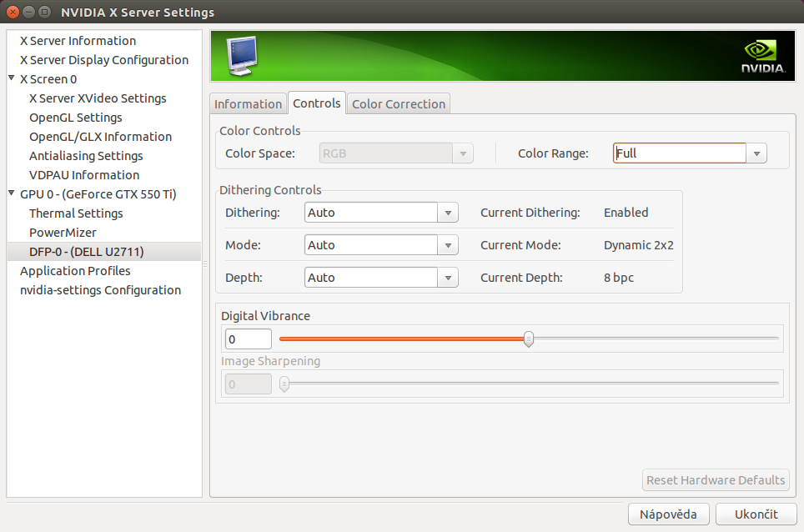The height and width of the screenshot is (532, 804).
Task: Click the Digital Vibrance label
Action: pyautogui.click(x=265, y=316)
